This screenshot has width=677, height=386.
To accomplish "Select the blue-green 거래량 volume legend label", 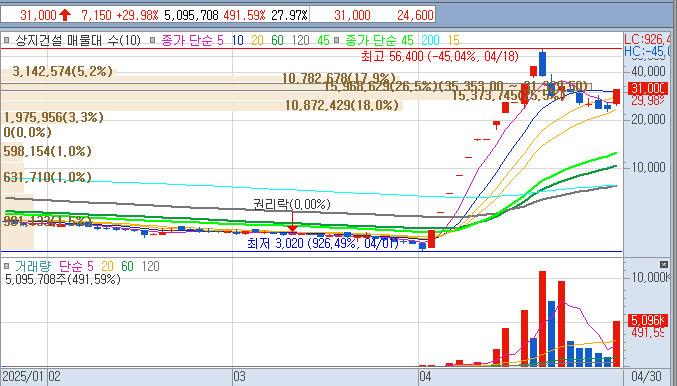I will coord(33,266).
